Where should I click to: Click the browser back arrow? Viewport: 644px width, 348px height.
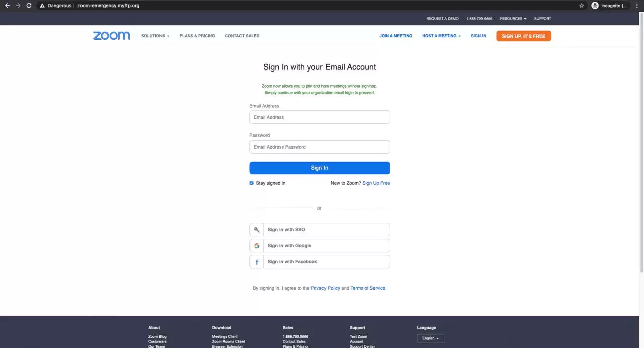point(7,6)
